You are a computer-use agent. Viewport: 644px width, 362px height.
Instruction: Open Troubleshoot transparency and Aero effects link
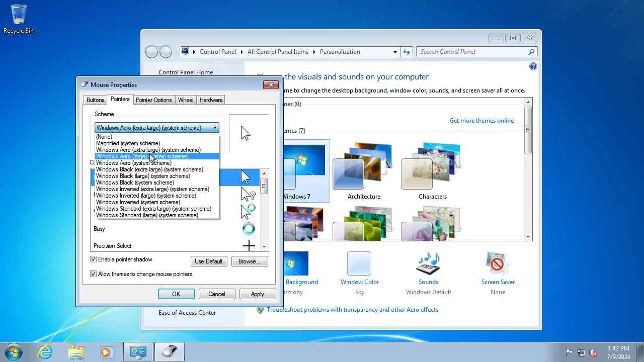click(x=352, y=310)
